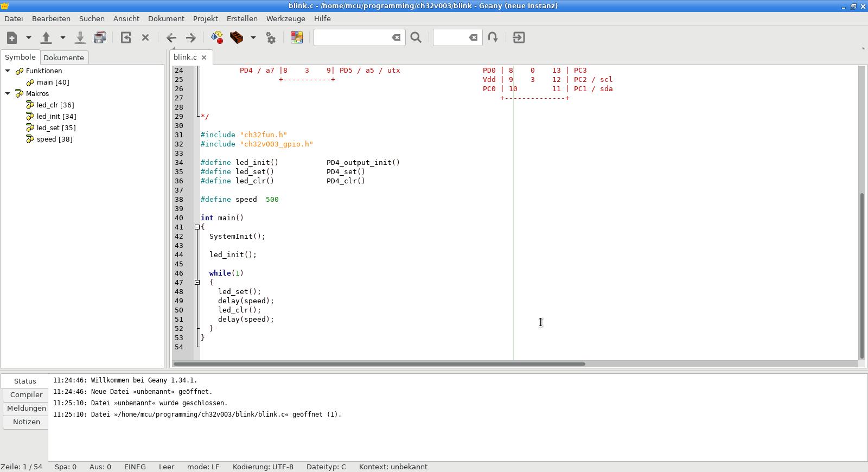Open the color chooser icon
This screenshot has height=472, width=868.
point(297,37)
